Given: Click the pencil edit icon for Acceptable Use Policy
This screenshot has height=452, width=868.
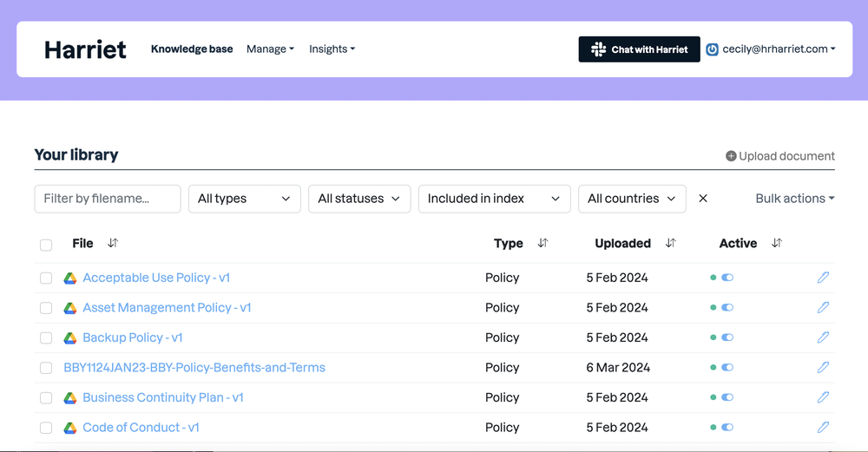Looking at the screenshot, I should click(823, 278).
